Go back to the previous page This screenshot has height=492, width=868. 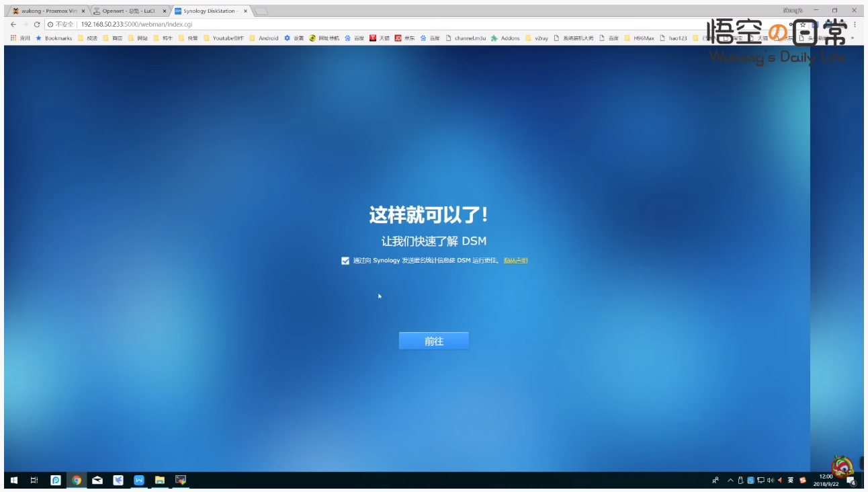[13, 24]
